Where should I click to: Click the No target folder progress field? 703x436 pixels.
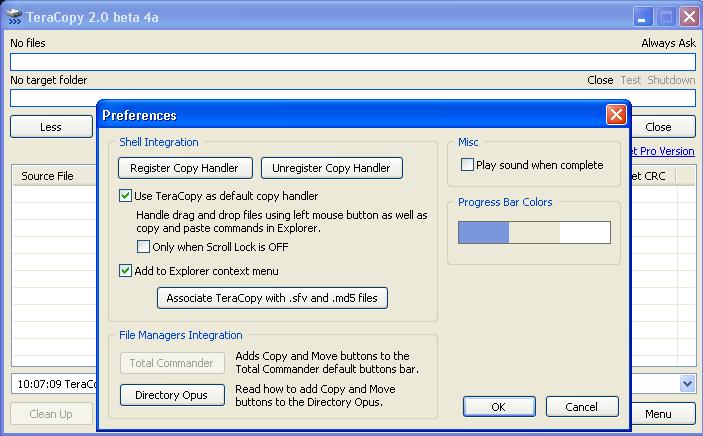353,98
